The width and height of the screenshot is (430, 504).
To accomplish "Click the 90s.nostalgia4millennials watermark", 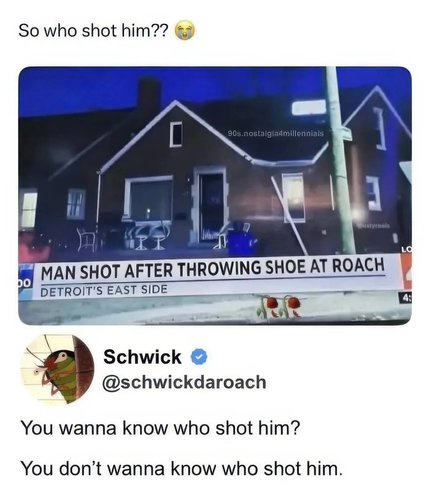I will [276, 133].
